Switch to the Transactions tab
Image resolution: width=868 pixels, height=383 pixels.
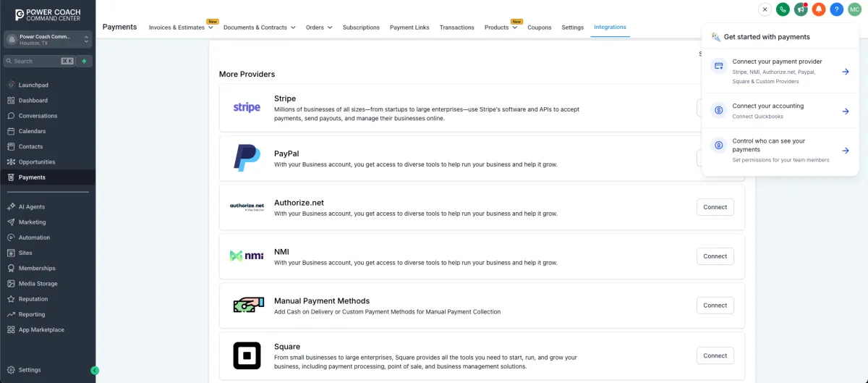457,28
